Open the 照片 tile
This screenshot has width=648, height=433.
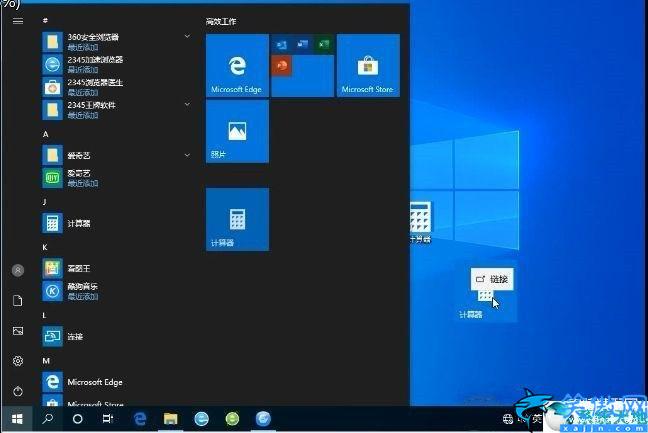point(237,131)
